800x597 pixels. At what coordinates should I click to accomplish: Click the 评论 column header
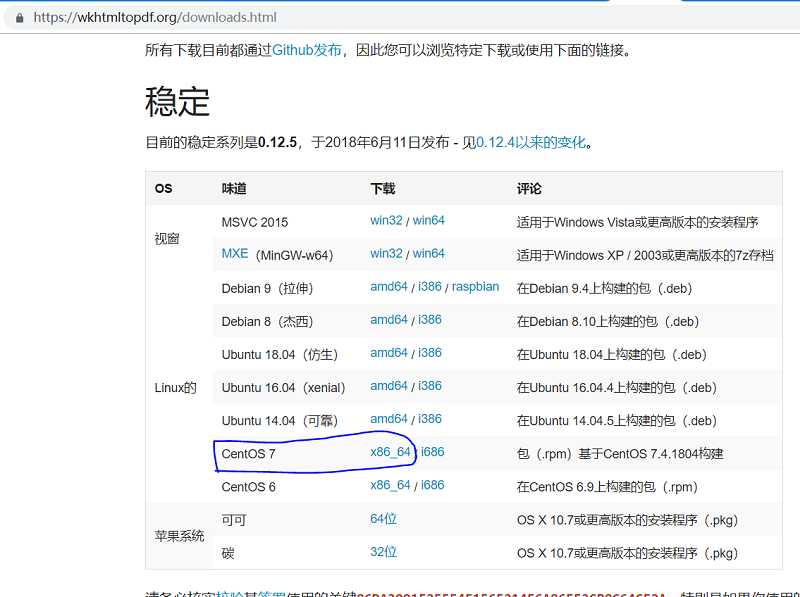[x=529, y=189]
